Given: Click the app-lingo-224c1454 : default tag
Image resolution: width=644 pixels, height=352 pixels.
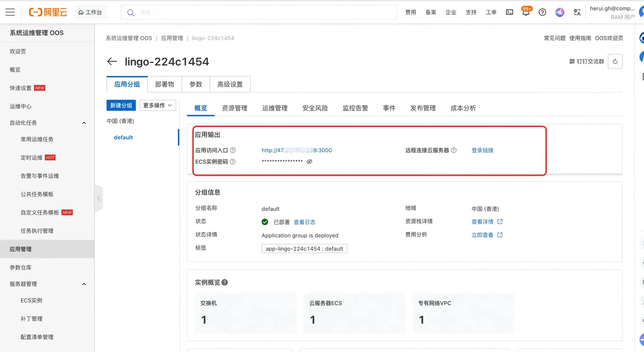Looking at the screenshot, I should coord(305,249).
